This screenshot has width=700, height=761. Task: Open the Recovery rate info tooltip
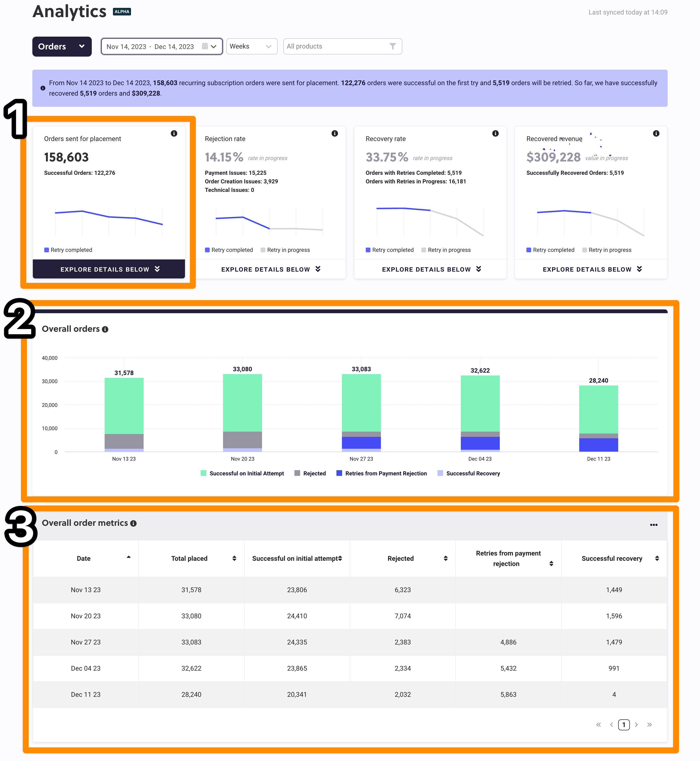coord(496,133)
